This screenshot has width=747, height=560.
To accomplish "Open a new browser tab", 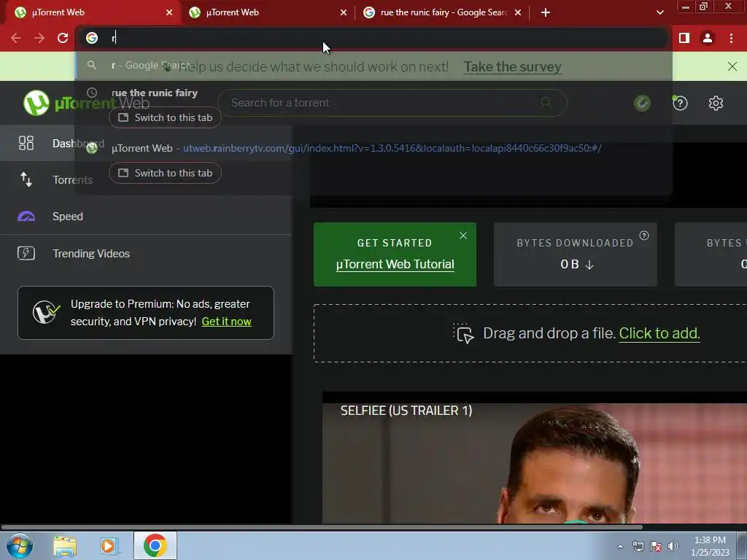I will point(546,12).
